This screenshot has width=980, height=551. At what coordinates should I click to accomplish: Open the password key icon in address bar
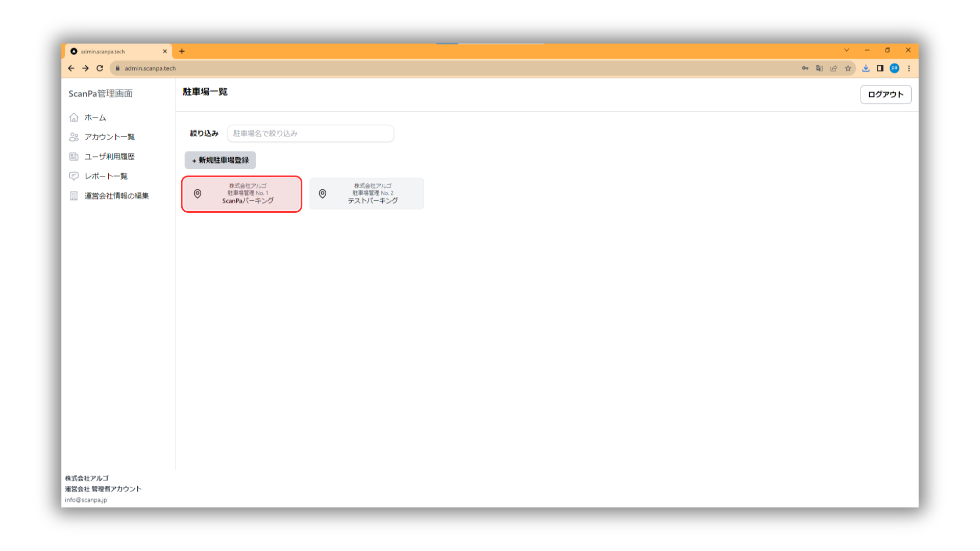tap(805, 68)
